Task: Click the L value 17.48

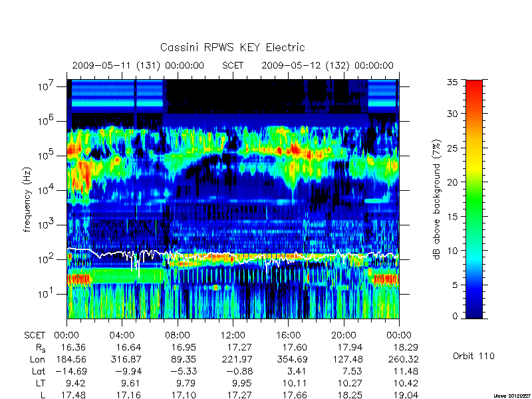Action: 73,395
